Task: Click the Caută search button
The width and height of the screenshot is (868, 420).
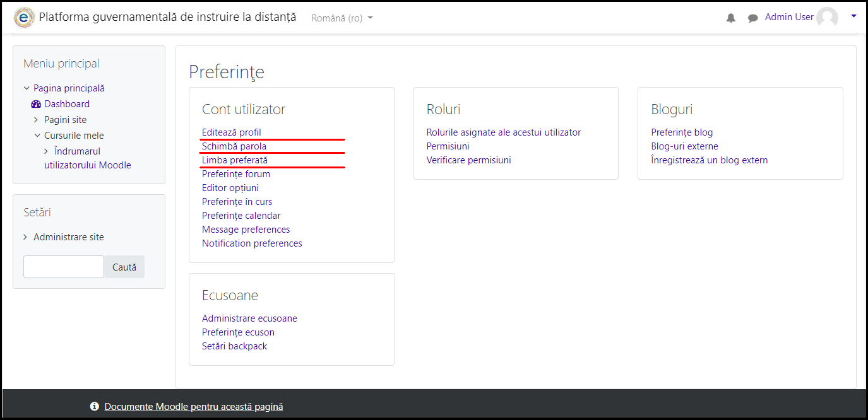Action: (124, 267)
